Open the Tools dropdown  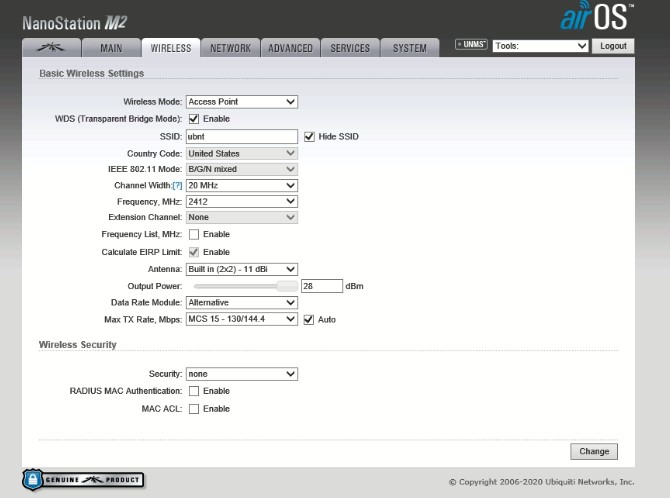(541, 46)
